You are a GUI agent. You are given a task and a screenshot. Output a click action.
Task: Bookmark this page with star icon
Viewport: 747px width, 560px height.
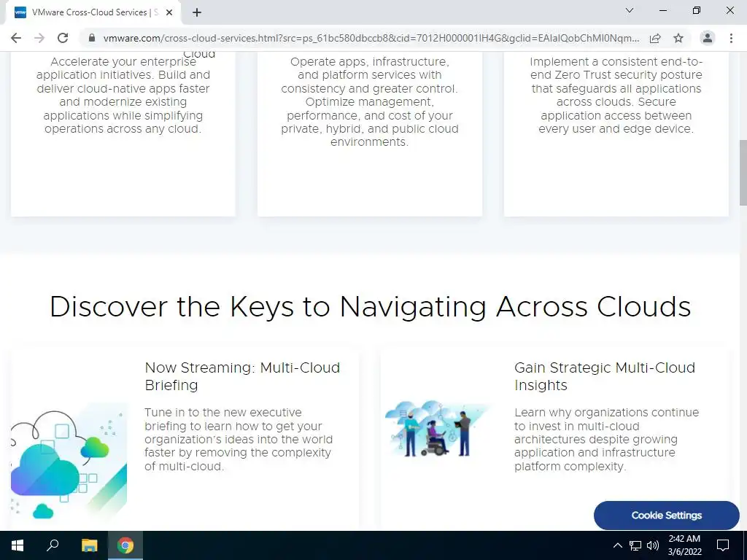click(678, 38)
